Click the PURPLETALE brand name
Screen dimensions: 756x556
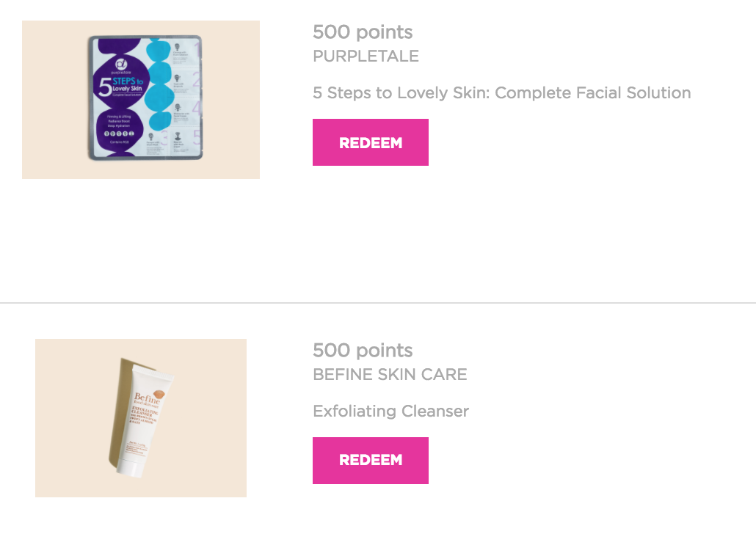tap(366, 56)
